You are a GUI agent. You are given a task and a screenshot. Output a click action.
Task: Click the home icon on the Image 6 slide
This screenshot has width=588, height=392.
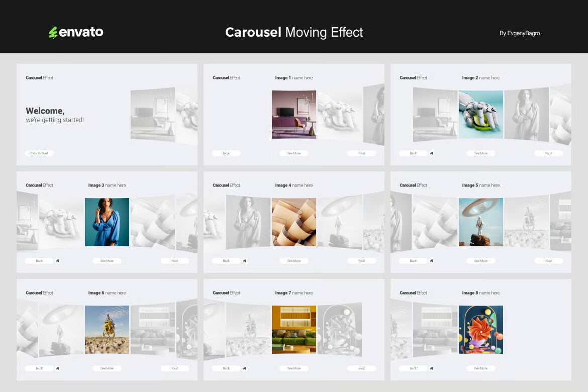coord(58,368)
